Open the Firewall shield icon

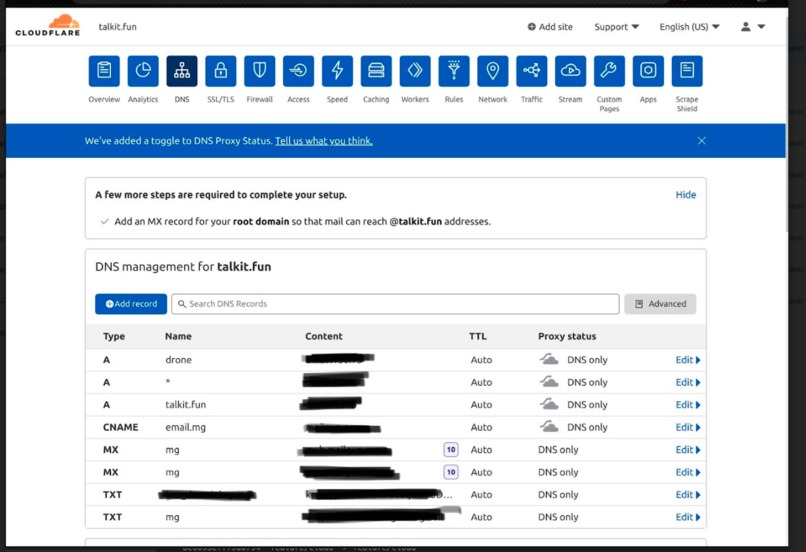(260, 71)
